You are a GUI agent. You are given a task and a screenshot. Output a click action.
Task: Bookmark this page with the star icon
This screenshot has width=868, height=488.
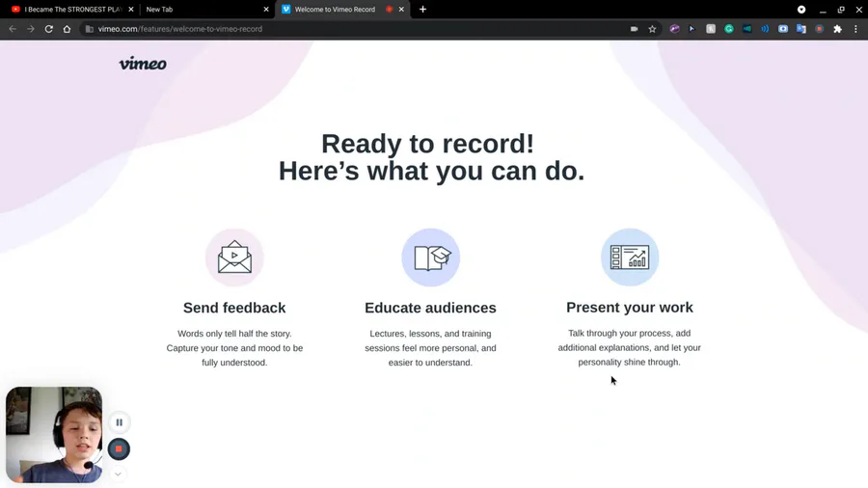pos(652,29)
